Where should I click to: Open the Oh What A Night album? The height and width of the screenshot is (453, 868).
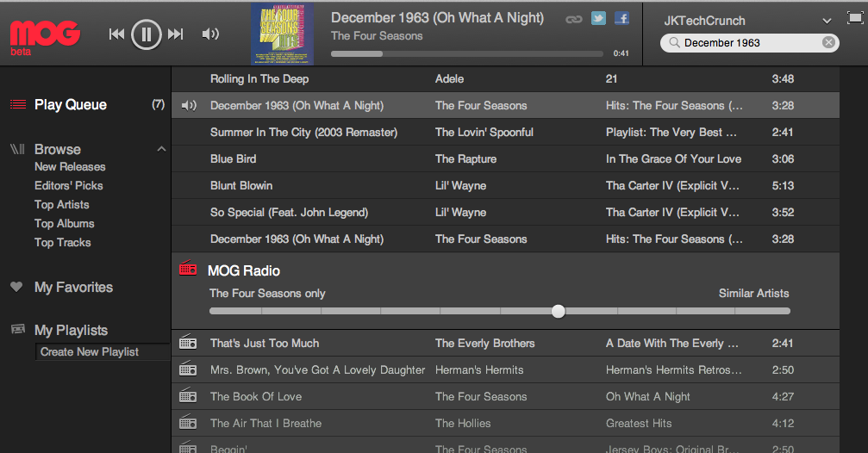click(647, 396)
